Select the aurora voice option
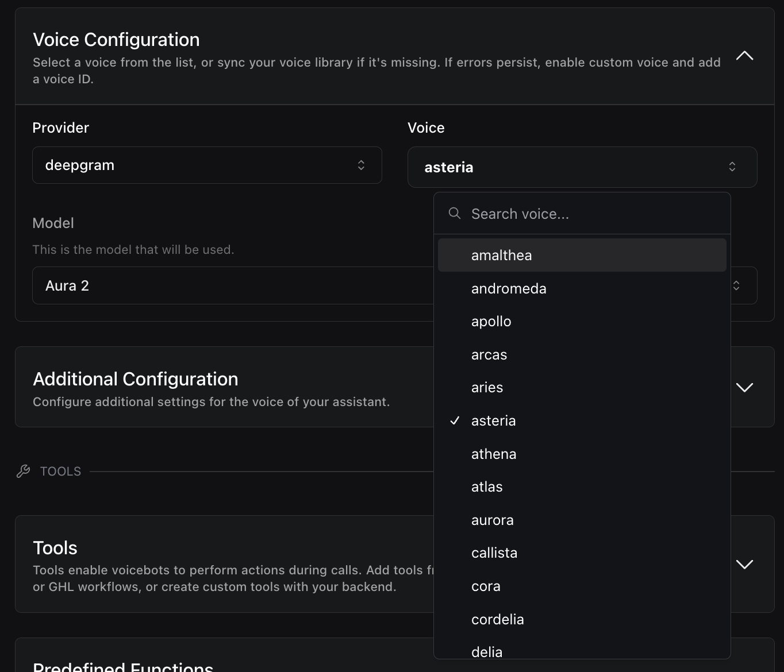This screenshot has width=784, height=672. (492, 520)
